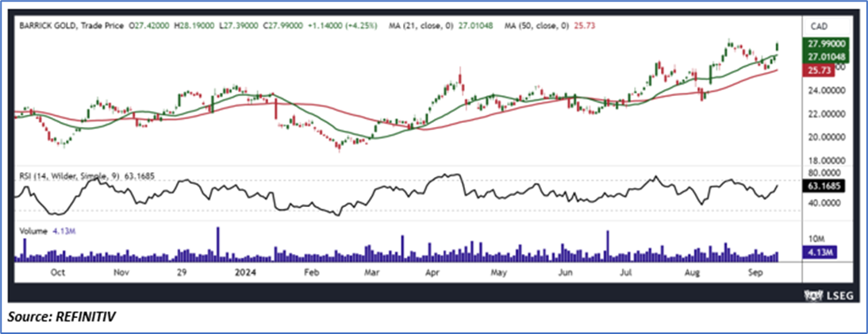
Task: Click the May label on time axis
Action: coord(500,273)
